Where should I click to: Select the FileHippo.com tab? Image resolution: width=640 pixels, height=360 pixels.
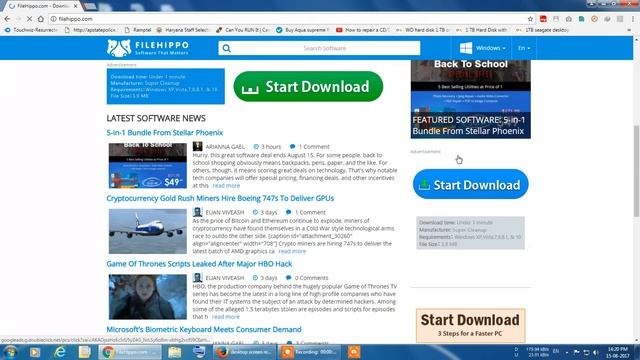pos(42,6)
